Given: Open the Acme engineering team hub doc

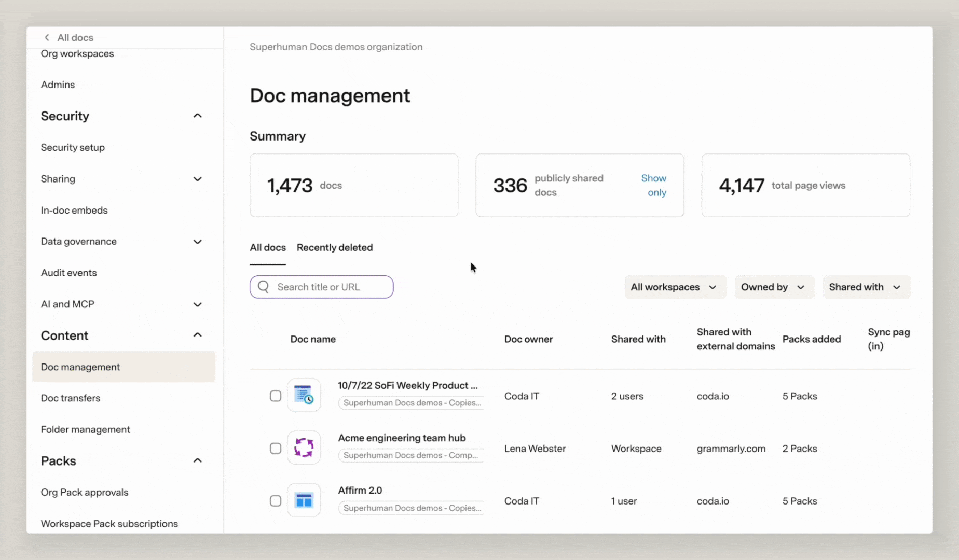Looking at the screenshot, I should pos(402,438).
